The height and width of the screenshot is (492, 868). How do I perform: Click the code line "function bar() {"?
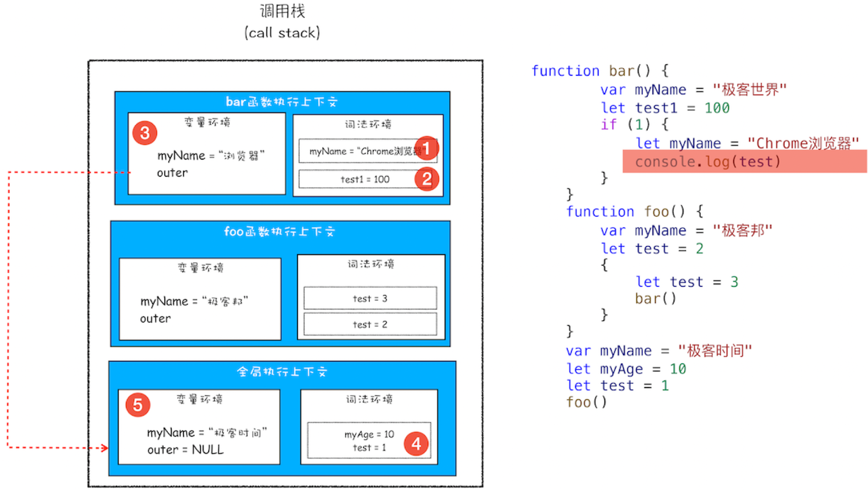(600, 71)
